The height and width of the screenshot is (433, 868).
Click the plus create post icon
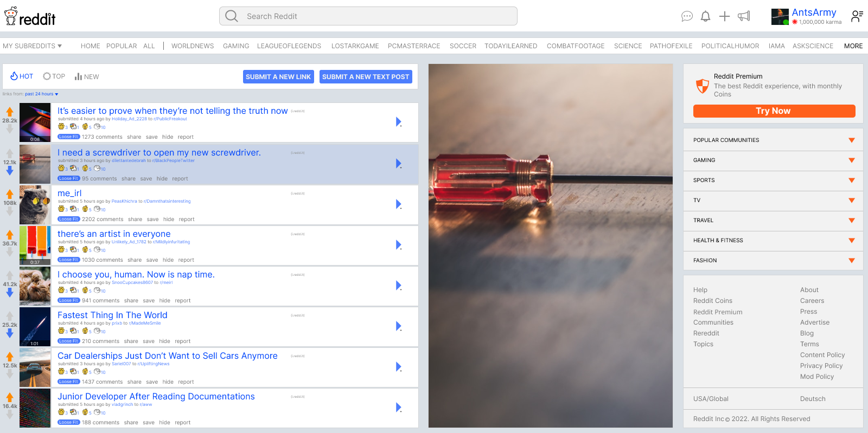(x=724, y=16)
